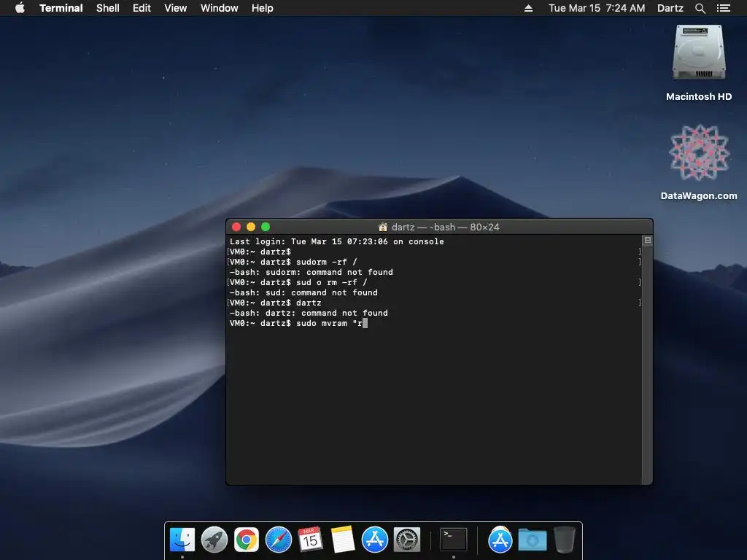Click 'sud: command not found' error line

tap(303, 292)
